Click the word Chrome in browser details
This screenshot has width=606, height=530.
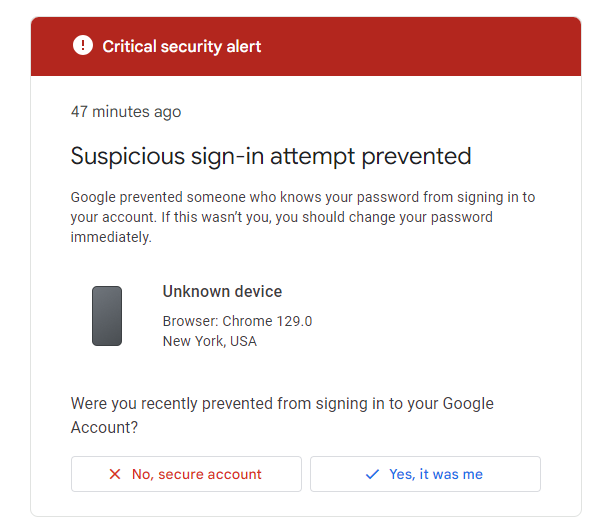[247, 321]
